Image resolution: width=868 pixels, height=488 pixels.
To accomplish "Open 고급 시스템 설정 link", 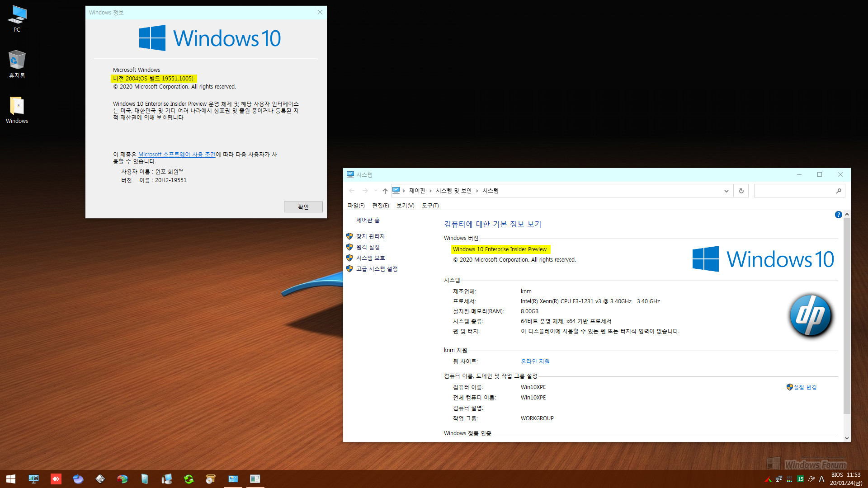I will click(377, 269).
